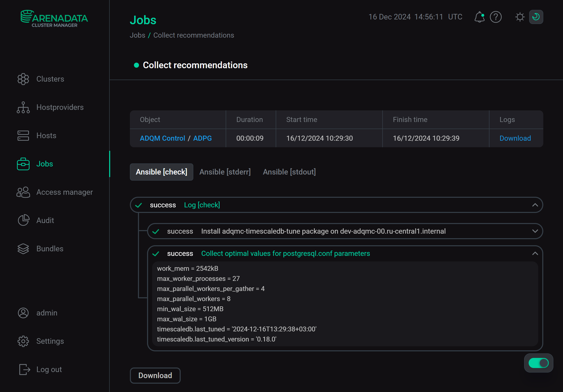Open the Access manager section

tap(64, 192)
